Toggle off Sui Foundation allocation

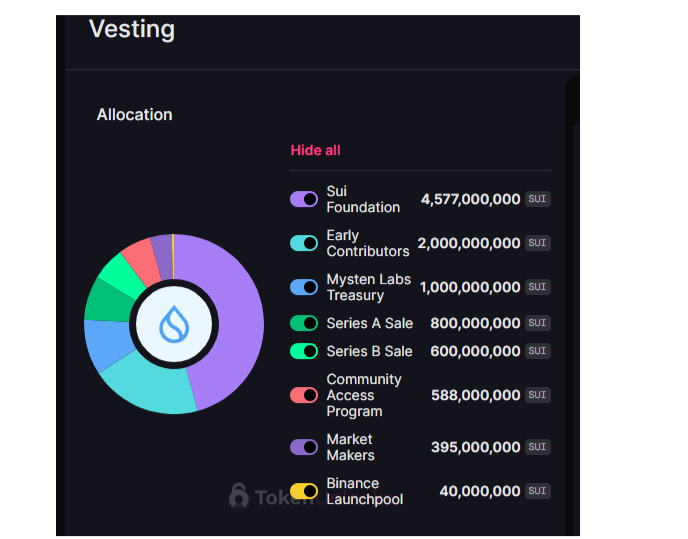pyautogui.click(x=304, y=199)
